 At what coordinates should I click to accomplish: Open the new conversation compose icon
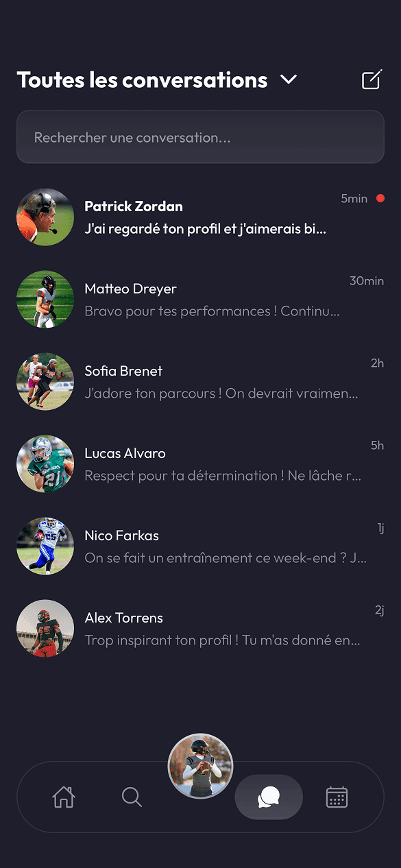tap(371, 80)
